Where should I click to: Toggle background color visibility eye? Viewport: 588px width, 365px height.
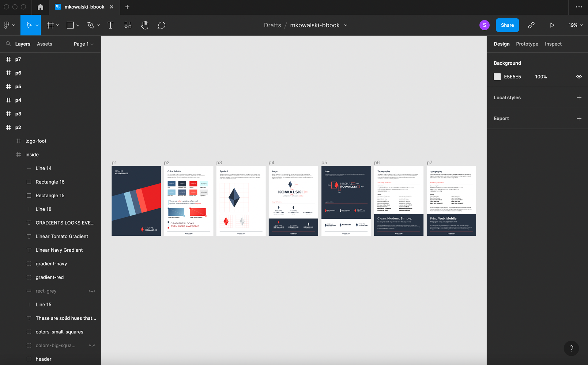click(x=579, y=77)
